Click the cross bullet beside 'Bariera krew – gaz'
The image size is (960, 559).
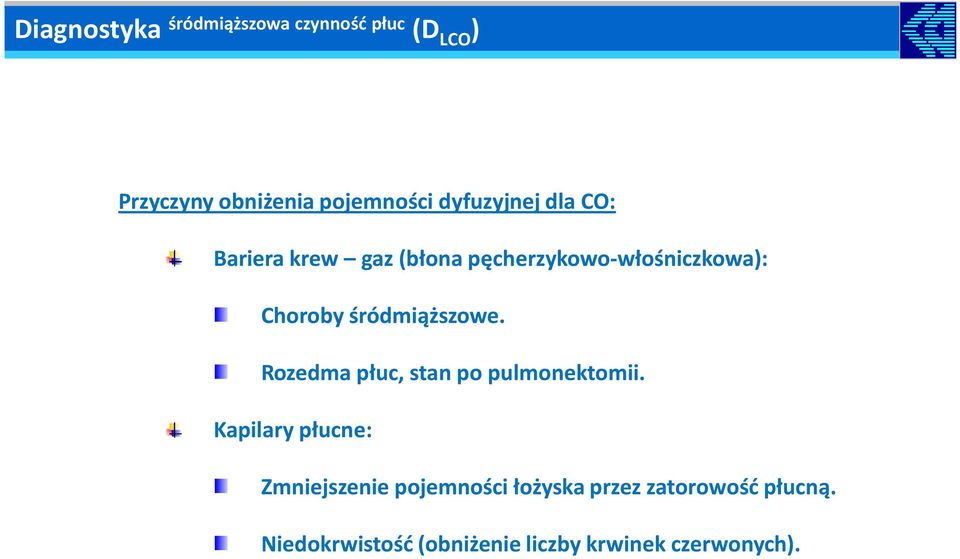174,259
